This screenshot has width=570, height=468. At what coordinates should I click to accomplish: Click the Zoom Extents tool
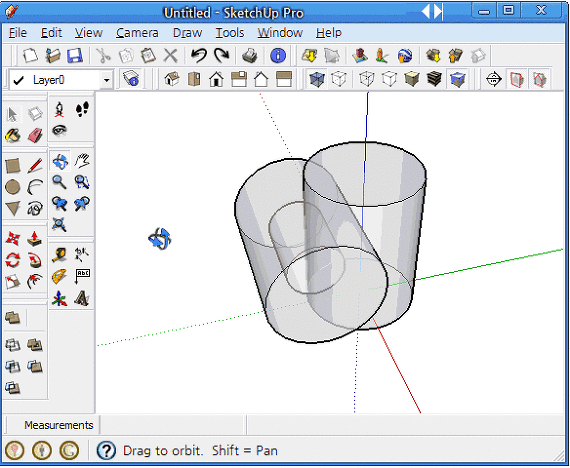pos(59,224)
